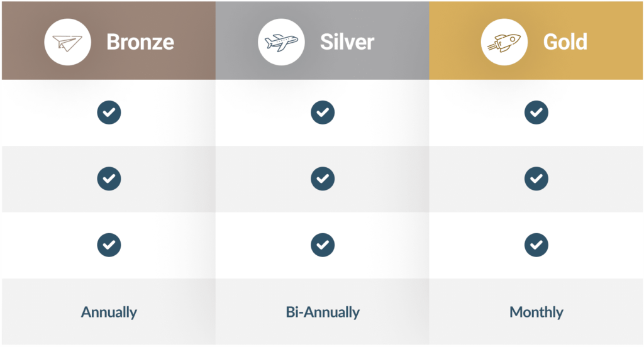Screen dimensions: 644x347
Task: Click the first-row checkmark under Gold
Action: point(536,113)
